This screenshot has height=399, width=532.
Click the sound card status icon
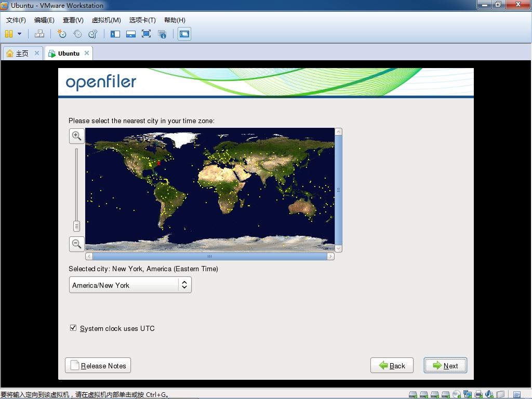point(489,394)
